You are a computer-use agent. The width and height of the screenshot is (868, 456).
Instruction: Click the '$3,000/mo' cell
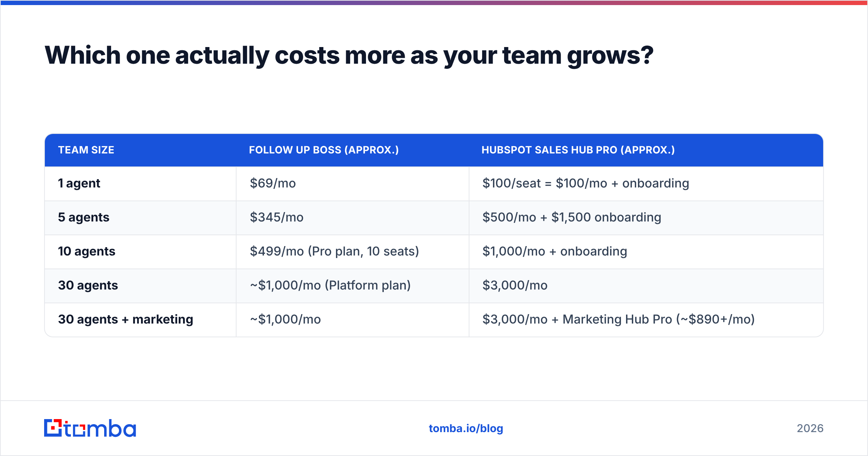[x=515, y=285]
